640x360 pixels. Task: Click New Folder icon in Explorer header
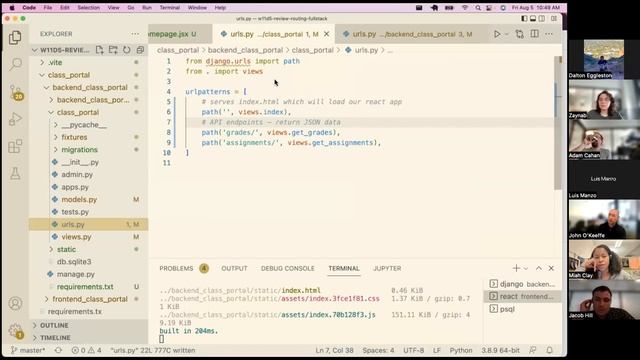tap(113, 50)
